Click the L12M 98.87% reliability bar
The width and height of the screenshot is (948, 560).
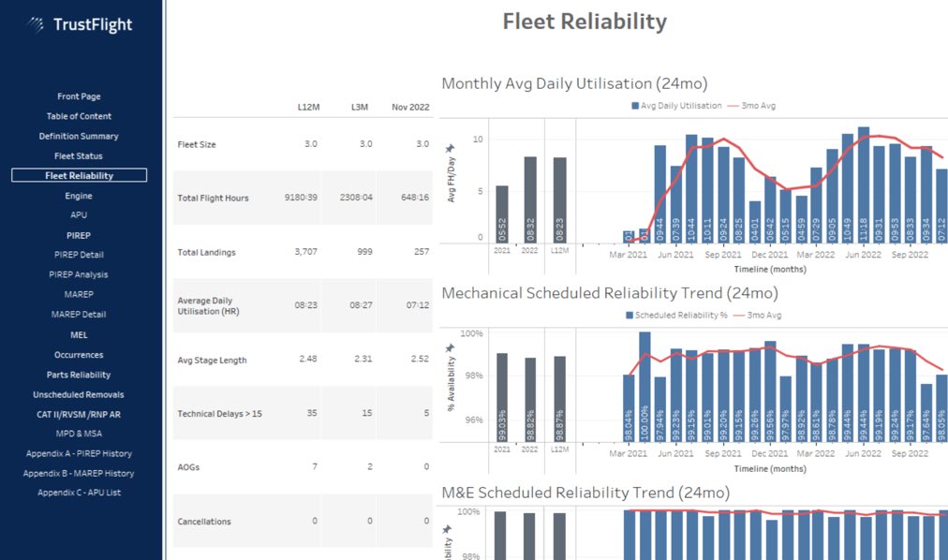[x=560, y=399]
